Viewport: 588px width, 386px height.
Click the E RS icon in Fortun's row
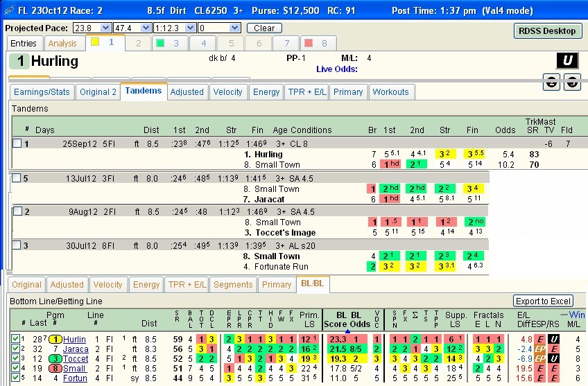click(x=553, y=378)
